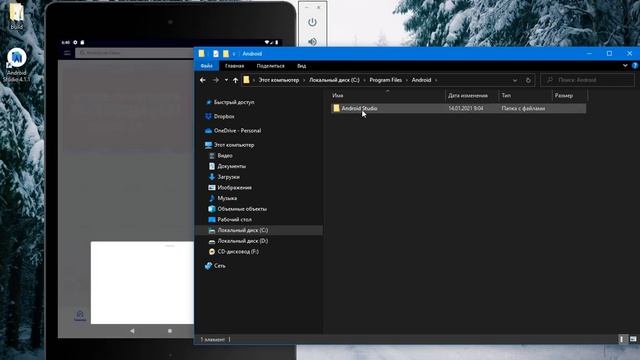640x360 pixels.
Task: Open Загрузки folder in sidebar
Action: tap(228, 177)
